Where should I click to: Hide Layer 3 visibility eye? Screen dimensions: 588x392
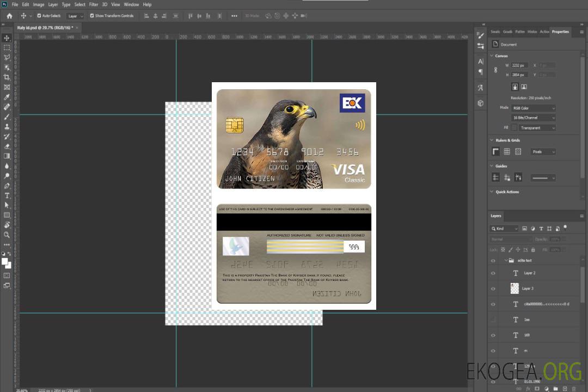point(493,289)
